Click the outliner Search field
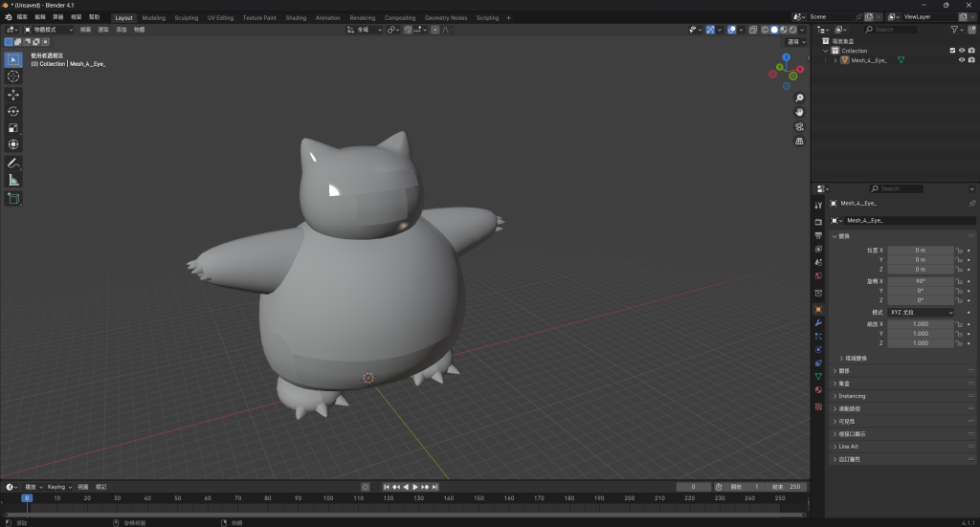This screenshot has width=980, height=527. [891, 30]
